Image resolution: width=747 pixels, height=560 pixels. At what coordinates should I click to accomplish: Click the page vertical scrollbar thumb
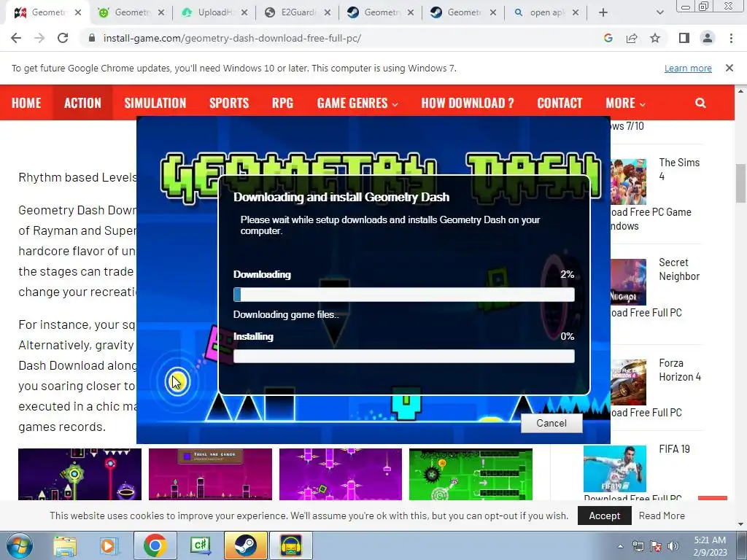click(741, 183)
